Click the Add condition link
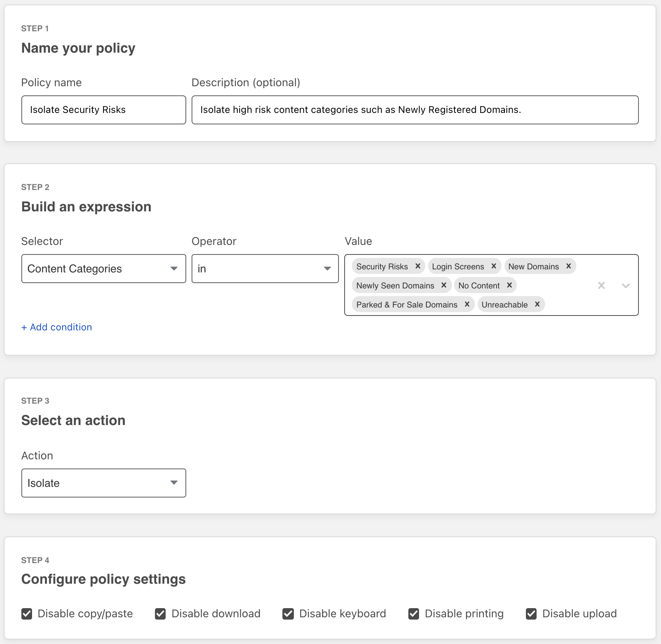The image size is (661, 644). tap(57, 327)
